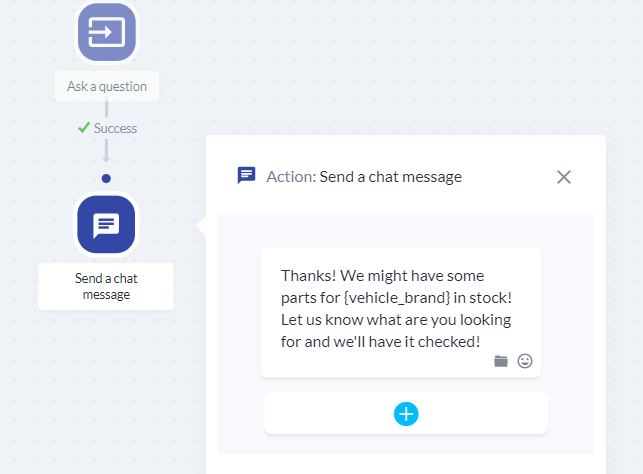Viewport: 643px width, 474px height.
Task: Click the "Send a chat message" node label
Action: [106, 286]
